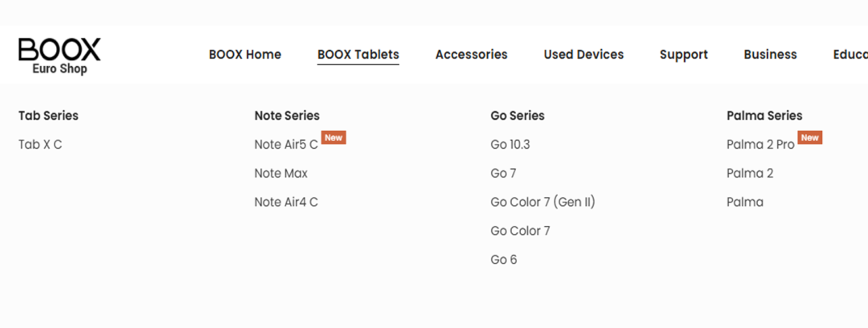This screenshot has height=328, width=868.
Task: Open the Palma 2 Pro link
Action: 760,145
